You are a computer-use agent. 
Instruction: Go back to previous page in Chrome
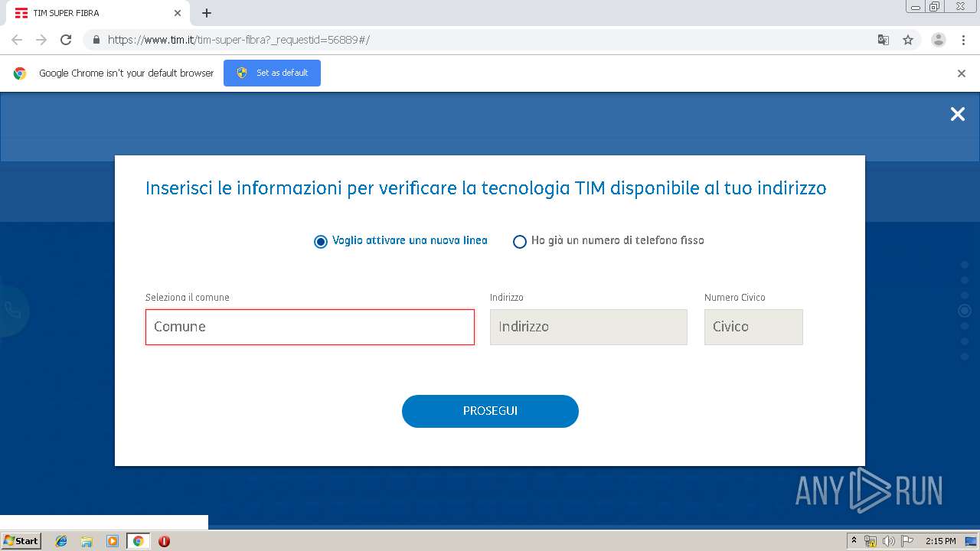tap(17, 40)
